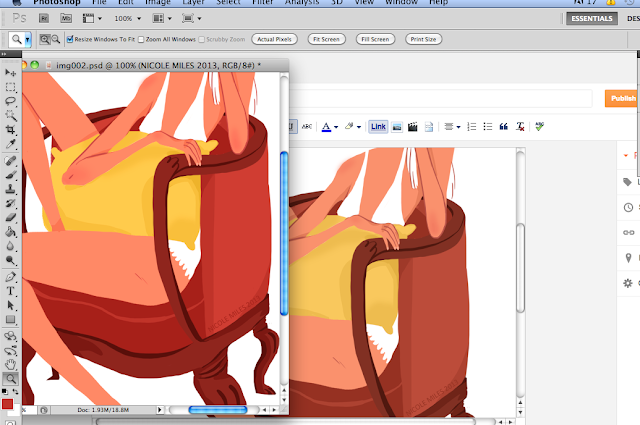Select the Zoom tool in the toolbox
The width and height of the screenshot is (640, 425).
tap(10, 379)
